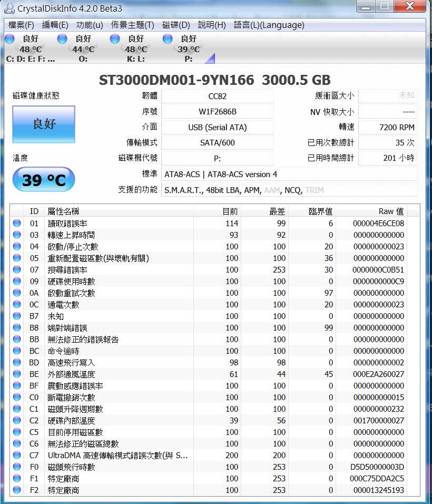Click the 屬性名稱 column header
The width and height of the screenshot is (432, 504).
coord(119,211)
